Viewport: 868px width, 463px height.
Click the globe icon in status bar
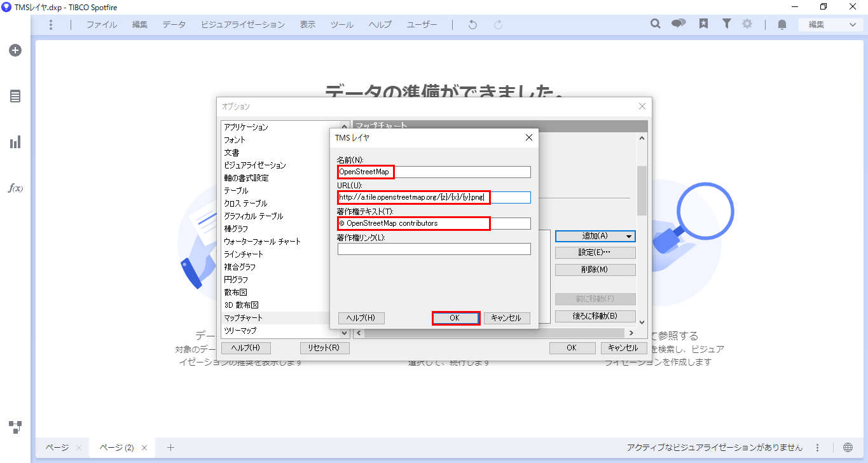coord(848,448)
